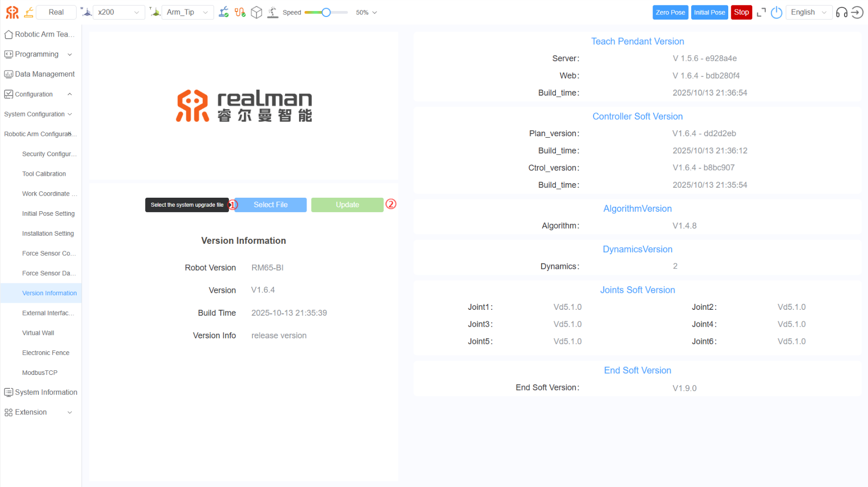The image size is (868, 487).
Task: Click the logout arrow icon
Action: (x=857, y=13)
